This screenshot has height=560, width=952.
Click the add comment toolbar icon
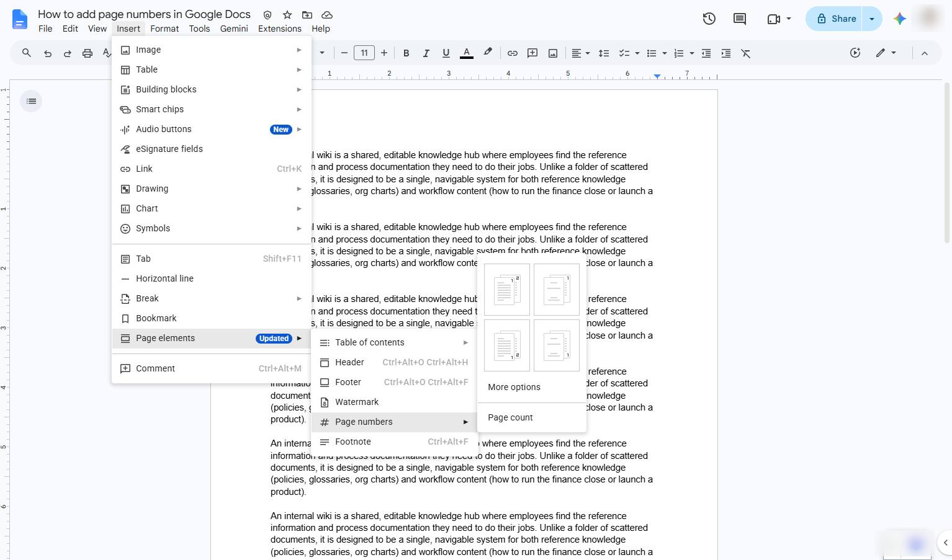(532, 53)
